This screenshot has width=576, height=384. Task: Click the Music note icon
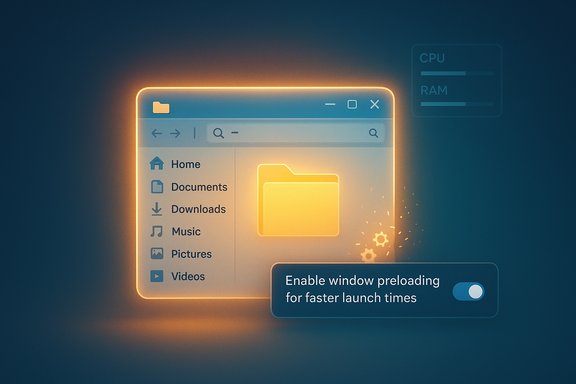(157, 231)
